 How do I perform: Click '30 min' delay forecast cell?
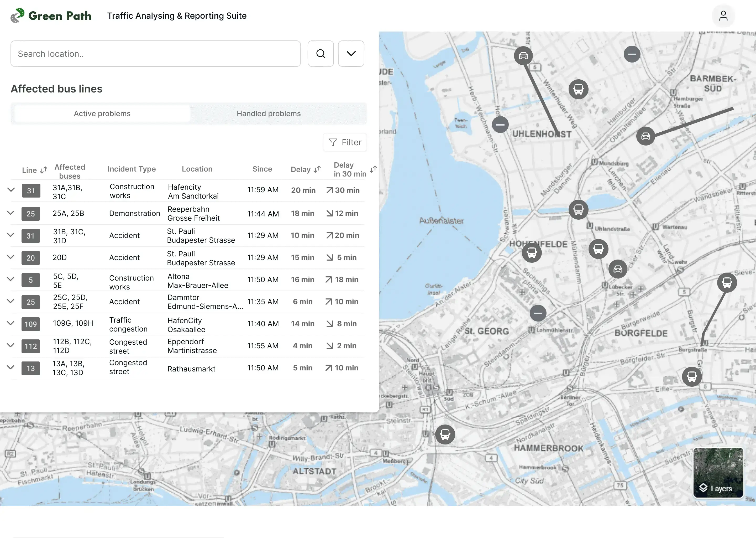click(x=343, y=190)
